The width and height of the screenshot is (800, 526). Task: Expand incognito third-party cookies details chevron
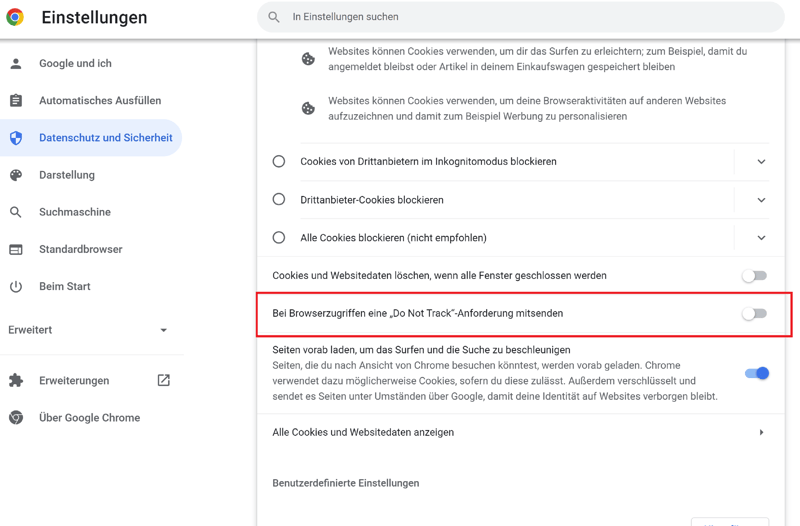point(761,162)
